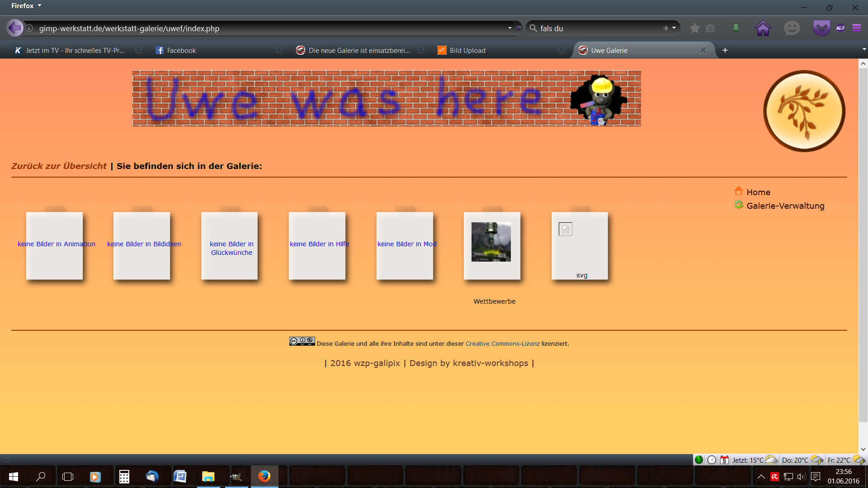Open the Creative Commons-Lizenz link
Viewport: 868px width, 488px height.
(502, 343)
